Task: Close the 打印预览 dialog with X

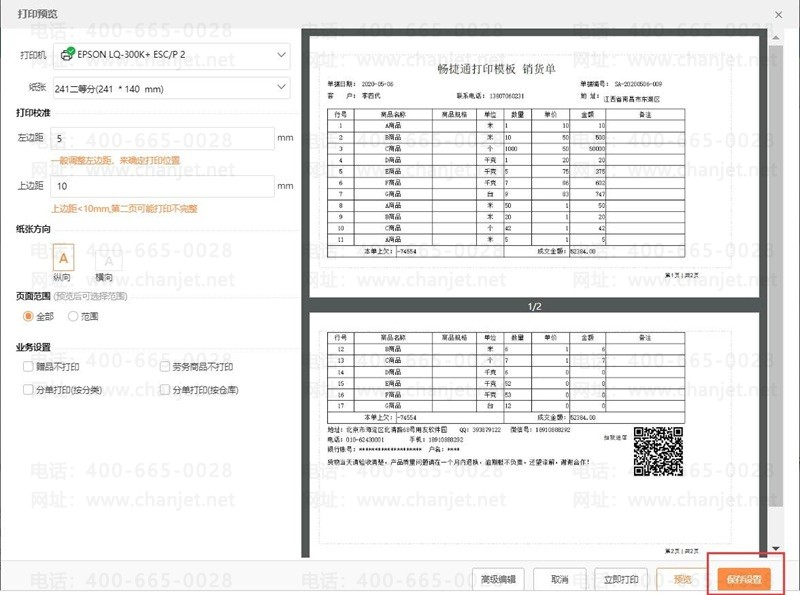Action: pos(779,14)
